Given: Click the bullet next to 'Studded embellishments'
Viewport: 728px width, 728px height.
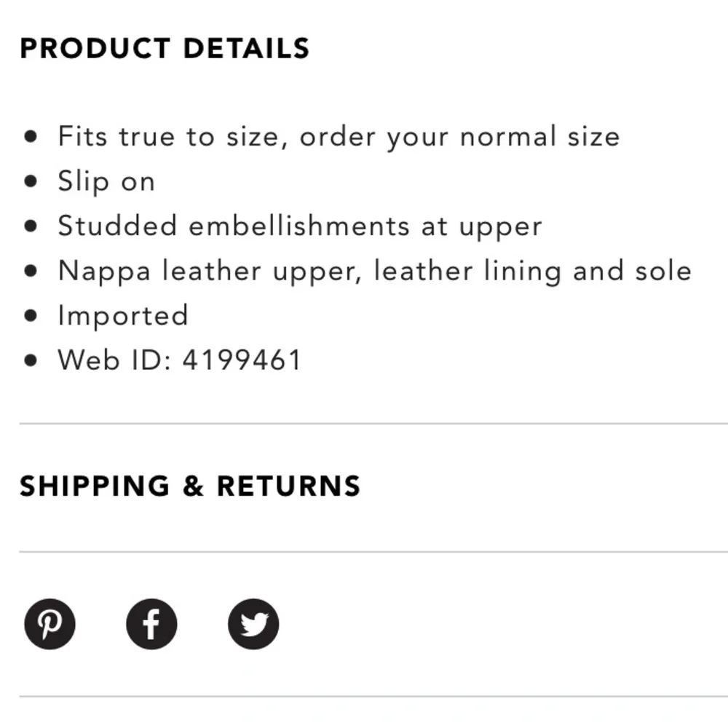Looking at the screenshot, I should (x=31, y=226).
